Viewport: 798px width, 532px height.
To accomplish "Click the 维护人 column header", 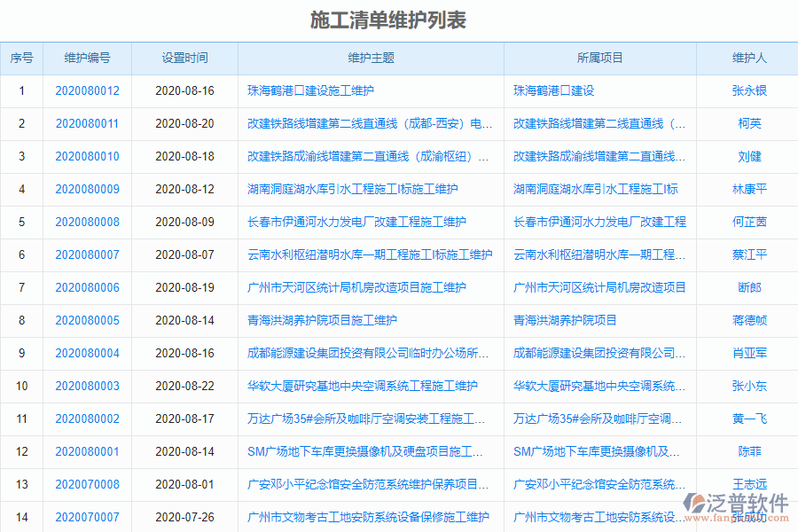I will [746, 58].
